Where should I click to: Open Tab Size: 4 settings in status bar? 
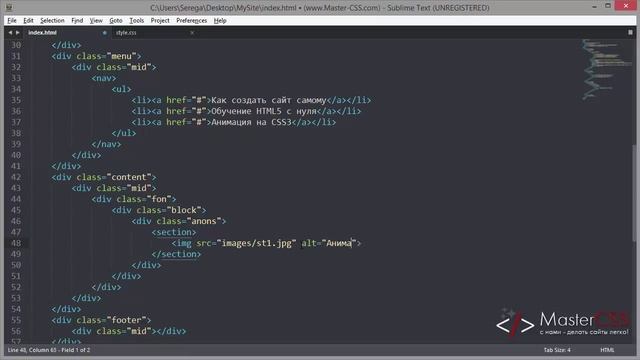pos(557,350)
